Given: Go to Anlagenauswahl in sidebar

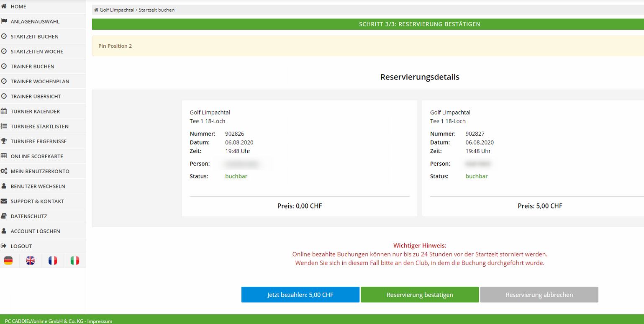Looking at the screenshot, I should tap(35, 21).
